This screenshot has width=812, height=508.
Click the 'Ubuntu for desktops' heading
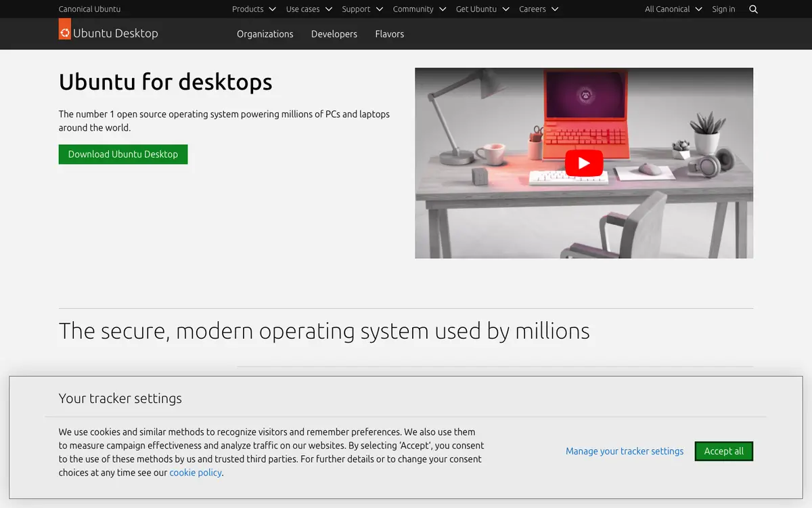166,82
